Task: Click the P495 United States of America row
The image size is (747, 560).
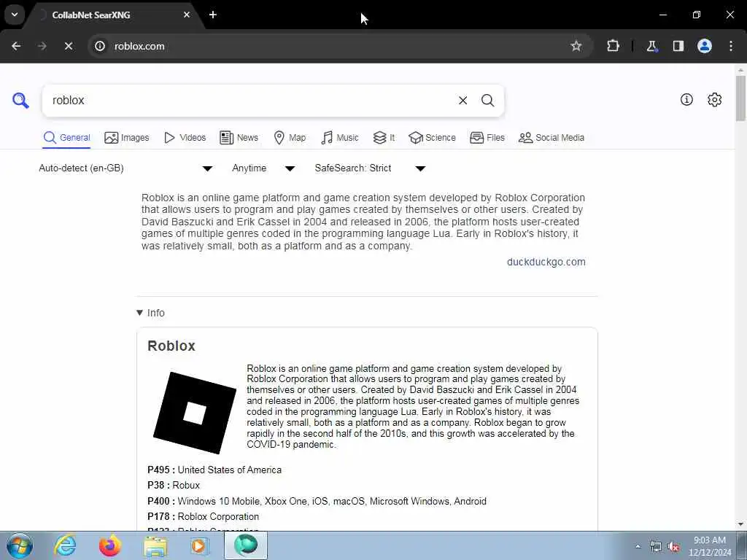Action: pyautogui.click(x=214, y=470)
